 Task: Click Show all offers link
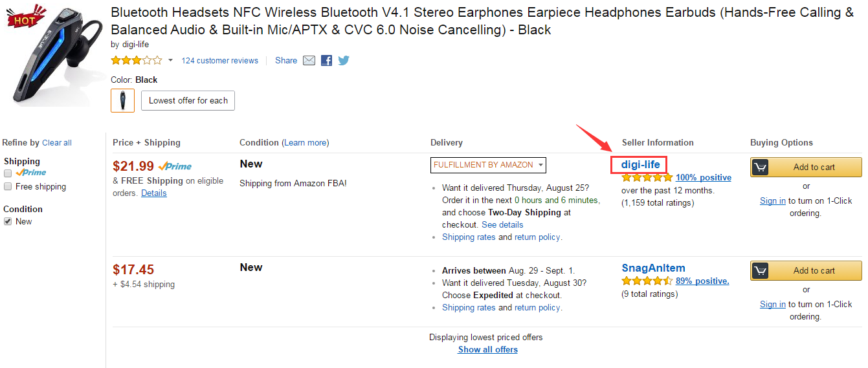pyautogui.click(x=488, y=349)
